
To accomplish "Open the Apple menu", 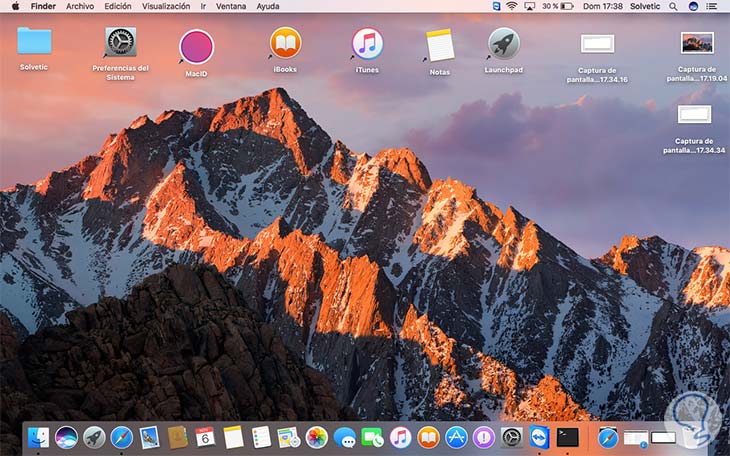I will pyautogui.click(x=15, y=6).
